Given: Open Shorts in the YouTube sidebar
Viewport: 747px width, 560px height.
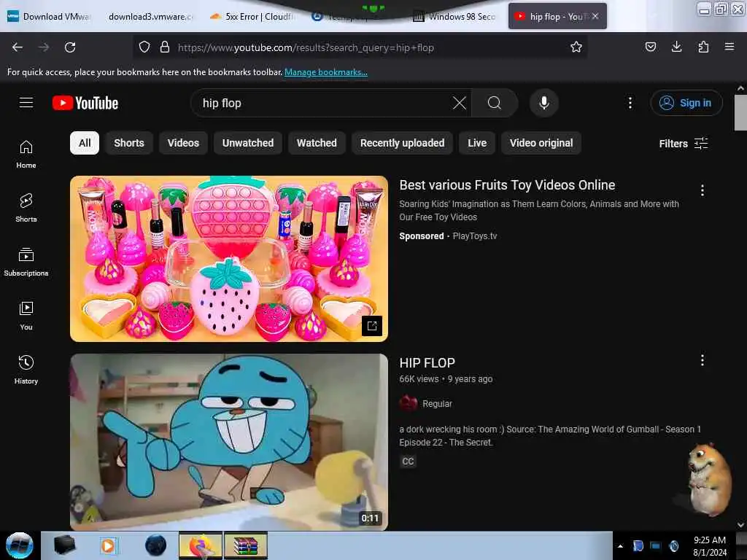Looking at the screenshot, I should [x=26, y=208].
